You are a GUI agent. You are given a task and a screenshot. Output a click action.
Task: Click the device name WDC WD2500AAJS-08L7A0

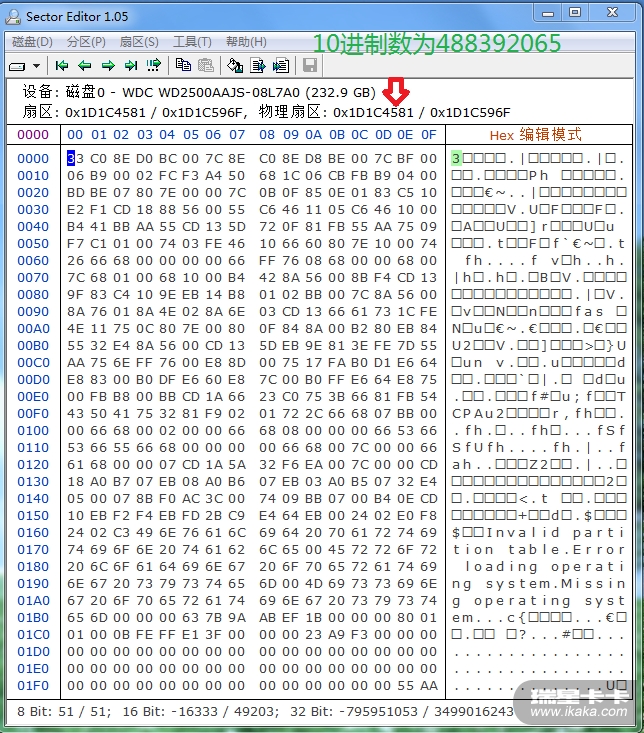(x=211, y=92)
